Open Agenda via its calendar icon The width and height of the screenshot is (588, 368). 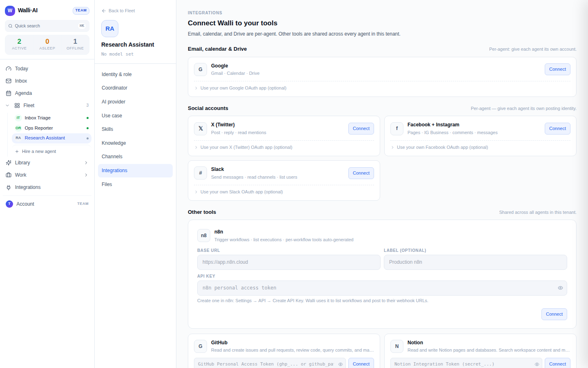coord(9,93)
